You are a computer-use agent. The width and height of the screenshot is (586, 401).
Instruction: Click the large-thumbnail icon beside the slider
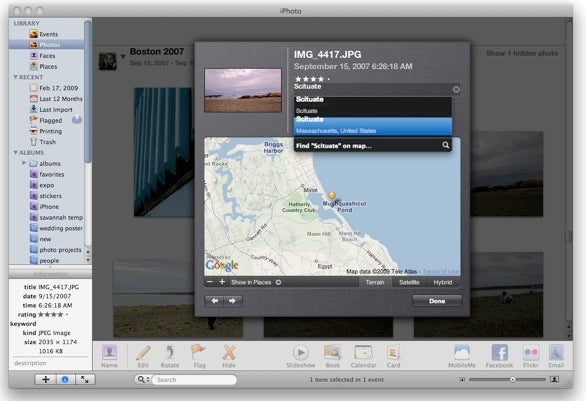[x=555, y=379]
